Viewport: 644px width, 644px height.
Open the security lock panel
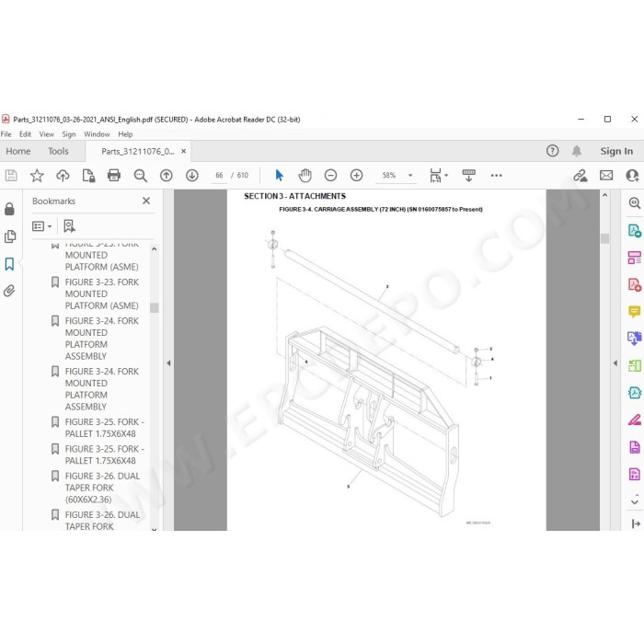9,209
